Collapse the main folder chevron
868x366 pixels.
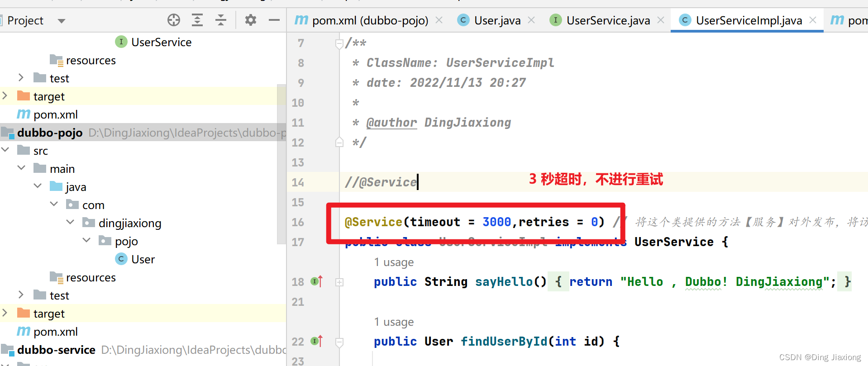(x=21, y=168)
